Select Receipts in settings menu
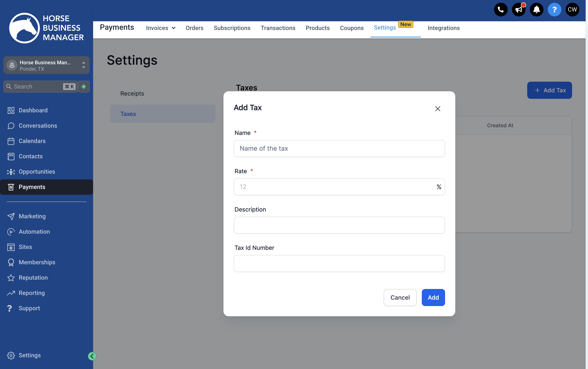The image size is (588, 369). click(x=163, y=93)
